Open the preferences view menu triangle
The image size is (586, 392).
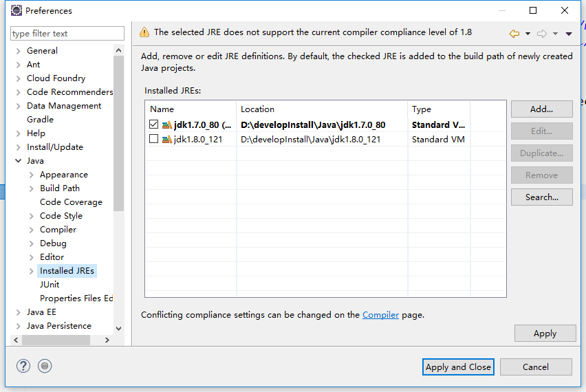pyautogui.click(x=569, y=34)
